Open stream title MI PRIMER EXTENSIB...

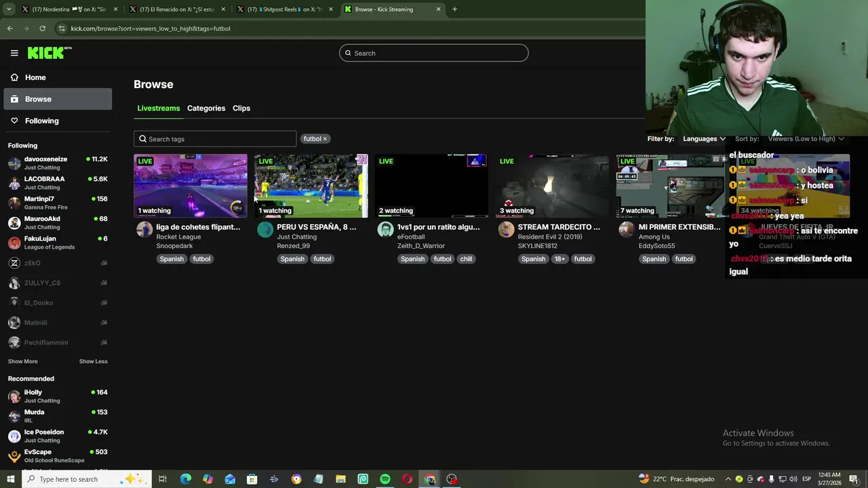click(x=679, y=227)
